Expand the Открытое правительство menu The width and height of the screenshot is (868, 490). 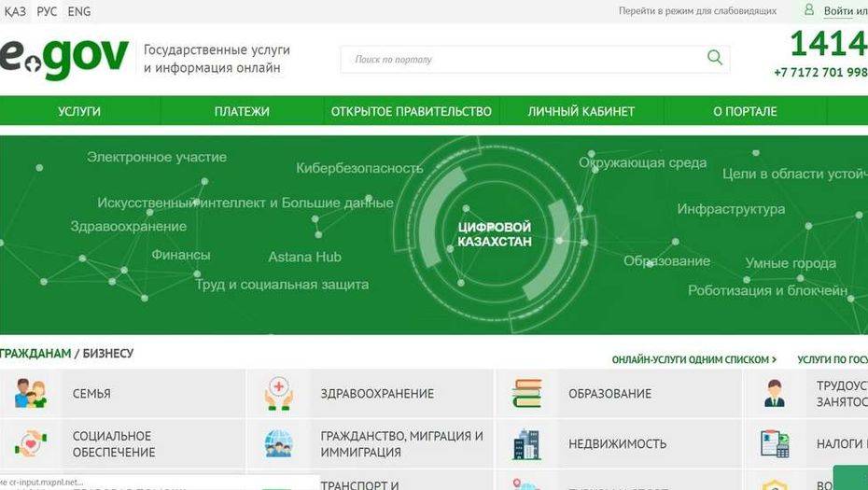tap(411, 111)
